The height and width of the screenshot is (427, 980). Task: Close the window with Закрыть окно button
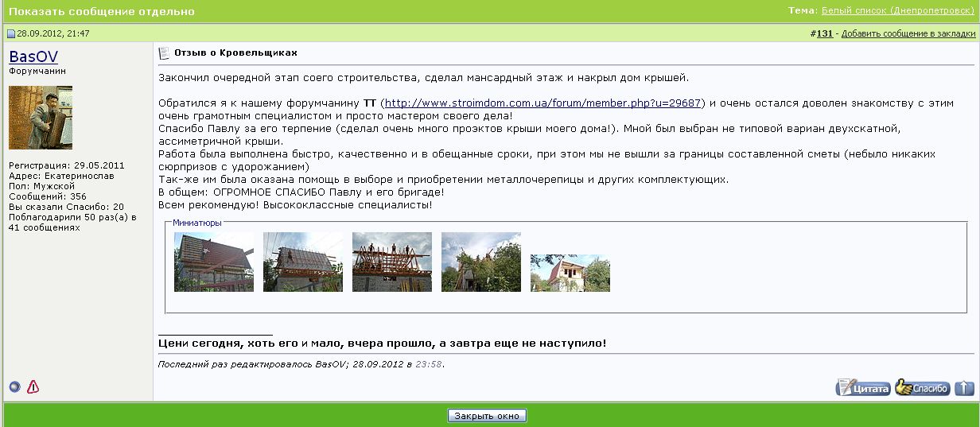click(488, 416)
